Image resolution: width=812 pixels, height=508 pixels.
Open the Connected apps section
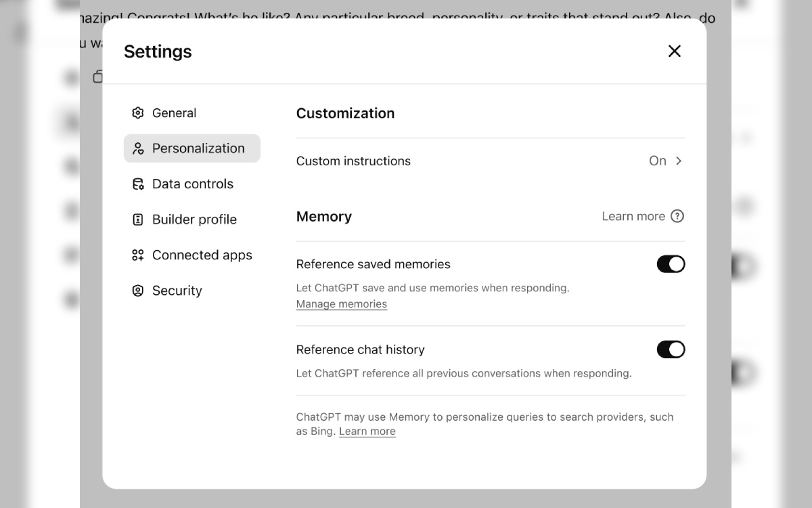(x=202, y=255)
